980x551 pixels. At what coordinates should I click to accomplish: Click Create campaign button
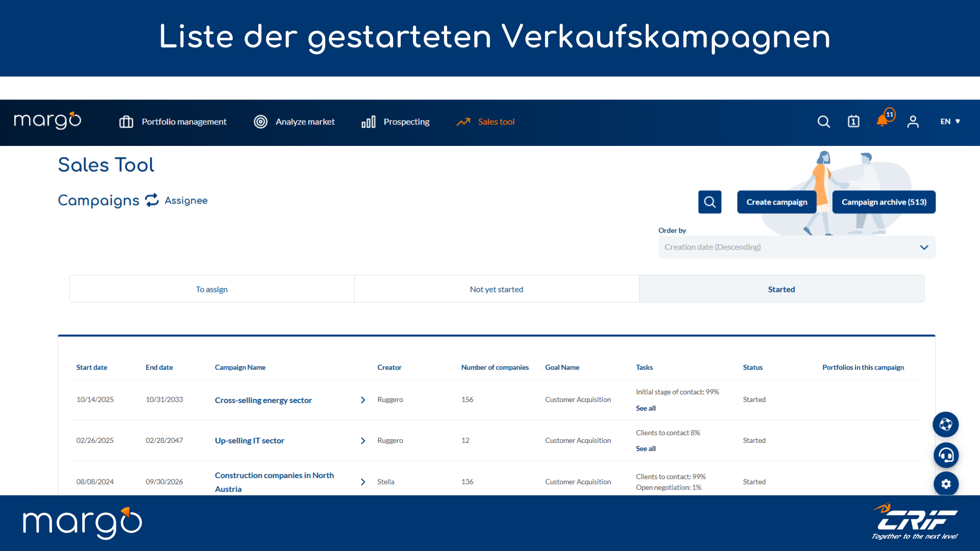776,202
